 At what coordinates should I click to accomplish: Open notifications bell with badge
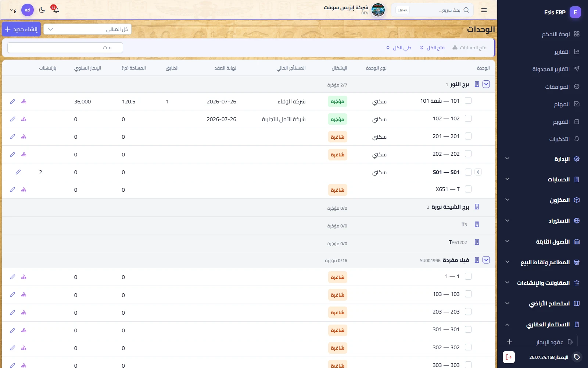pos(55,10)
